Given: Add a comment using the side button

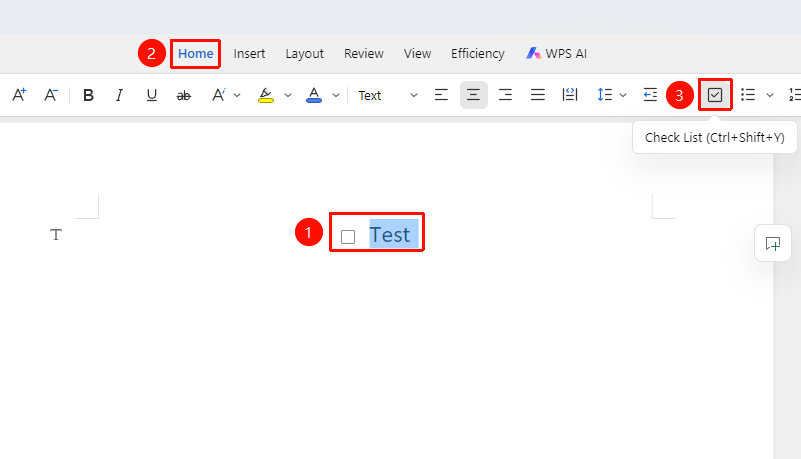Looking at the screenshot, I should (x=773, y=244).
